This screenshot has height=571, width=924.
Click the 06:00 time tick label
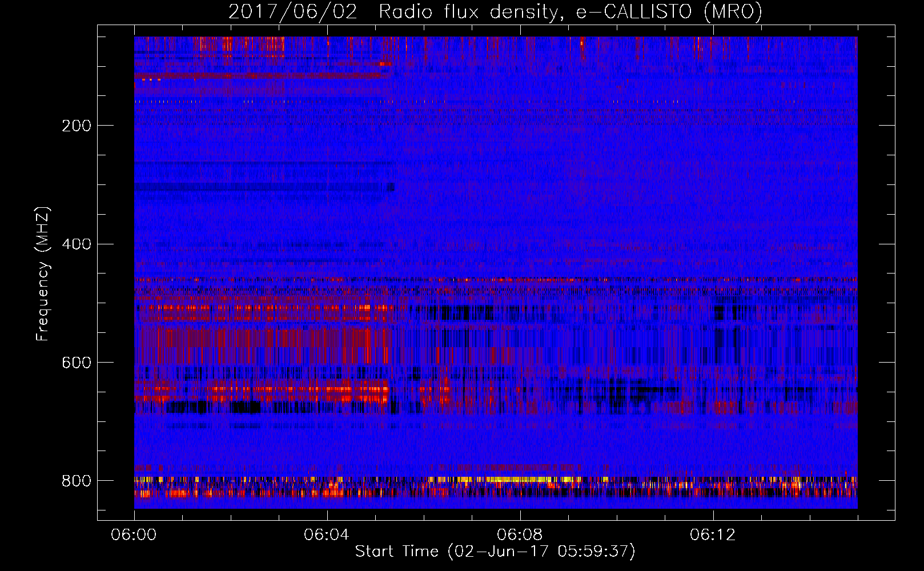(x=134, y=535)
